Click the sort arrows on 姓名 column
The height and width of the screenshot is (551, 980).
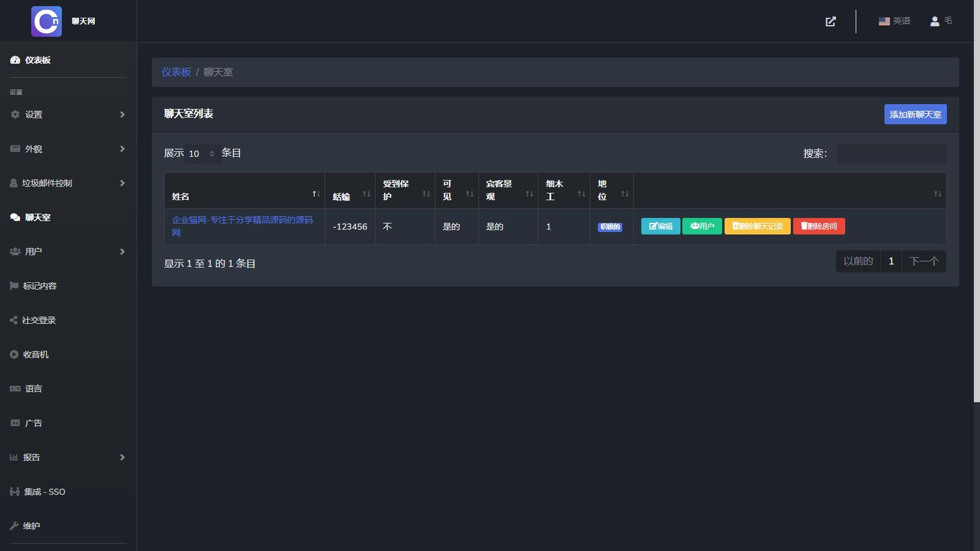point(316,194)
